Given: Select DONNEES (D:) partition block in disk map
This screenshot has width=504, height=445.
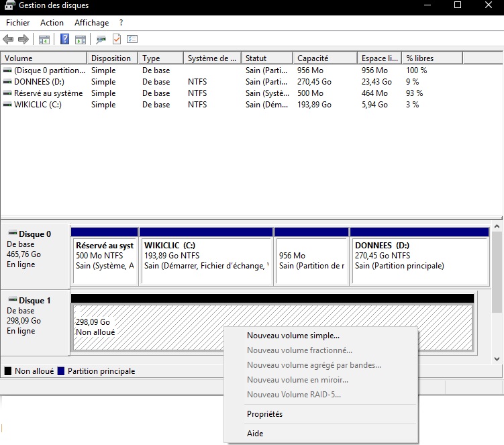Looking at the screenshot, I should (x=420, y=256).
